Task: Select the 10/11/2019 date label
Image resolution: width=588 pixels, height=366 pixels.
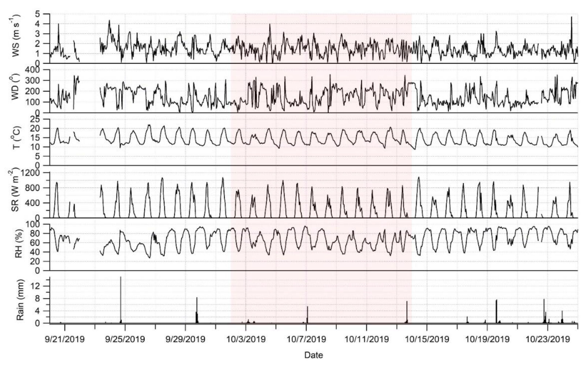Action: 367,339
